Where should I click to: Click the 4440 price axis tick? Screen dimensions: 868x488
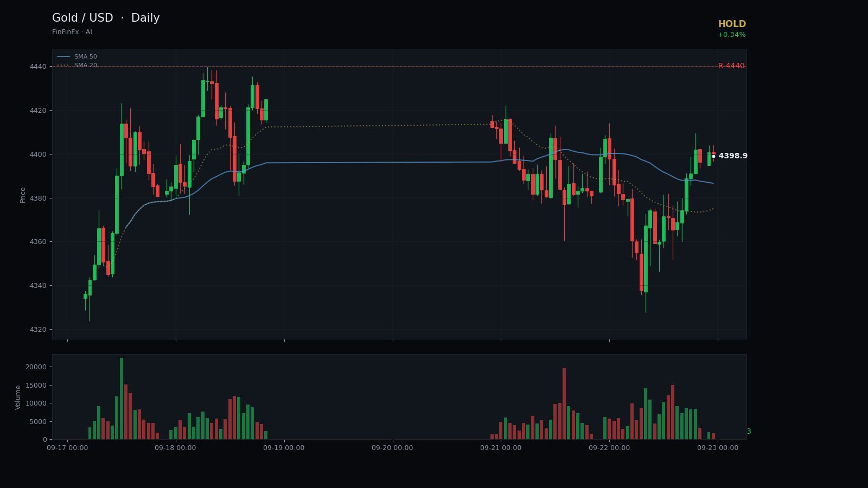coord(39,67)
